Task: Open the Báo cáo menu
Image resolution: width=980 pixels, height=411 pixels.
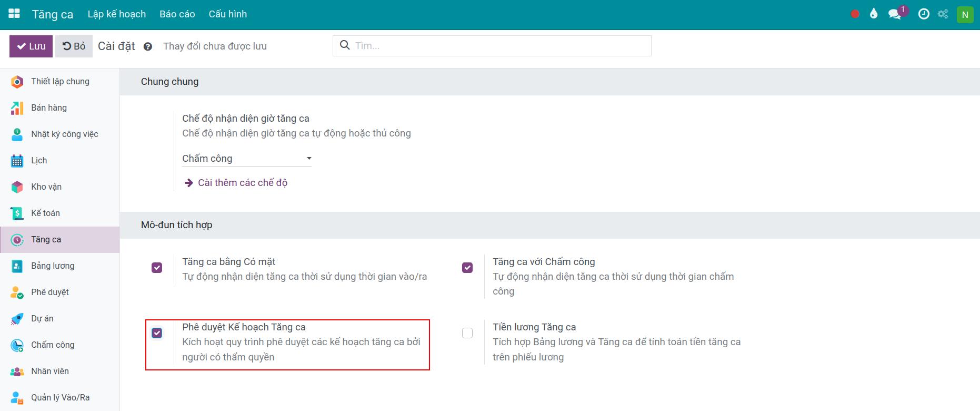Action: click(177, 14)
